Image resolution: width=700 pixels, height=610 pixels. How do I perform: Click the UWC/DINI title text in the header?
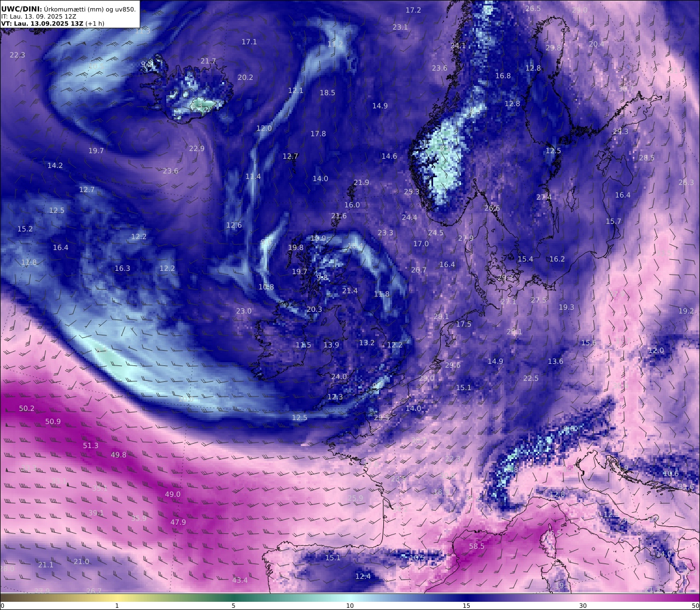pyautogui.click(x=21, y=9)
